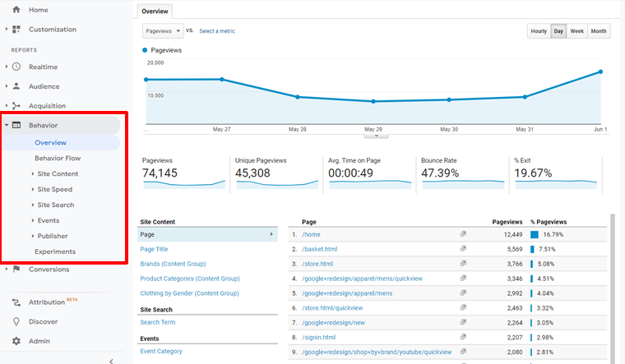Collapse the sidebar with bottom arrow
Viewport: 625px width, 364px height.
[x=111, y=360]
